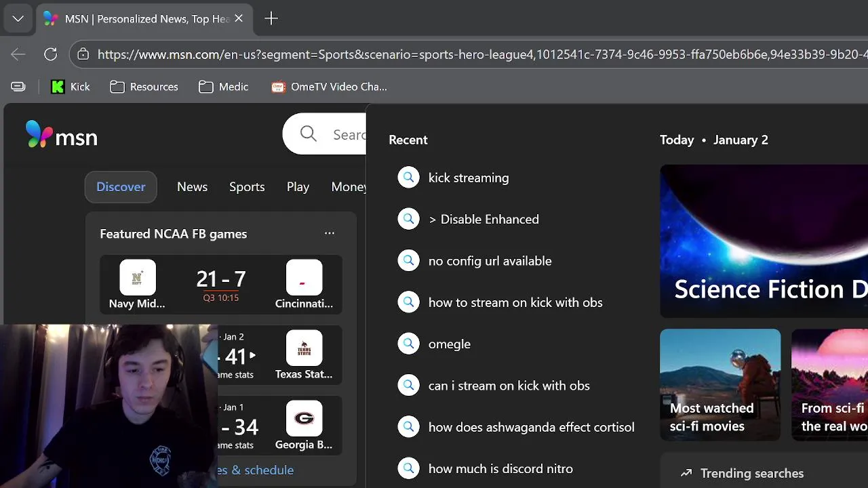
Task: Open the OmeTV Video Chat bookmark
Action: (x=330, y=87)
